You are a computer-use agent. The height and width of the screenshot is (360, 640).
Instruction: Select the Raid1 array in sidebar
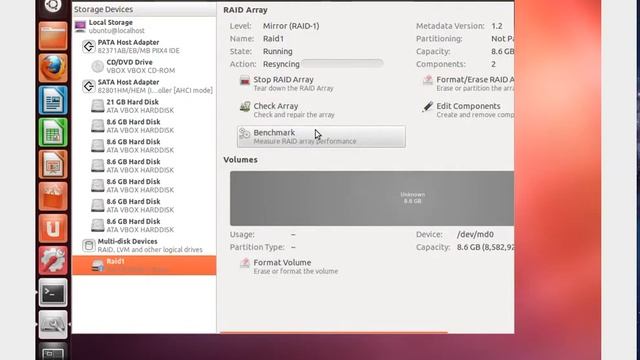tap(144, 265)
